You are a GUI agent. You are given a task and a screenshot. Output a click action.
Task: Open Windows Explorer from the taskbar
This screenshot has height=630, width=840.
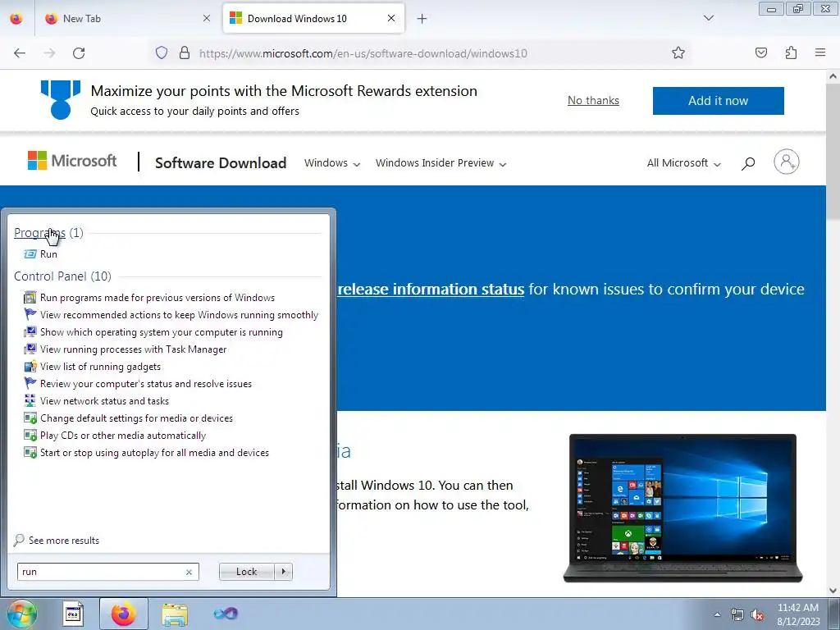point(175,614)
